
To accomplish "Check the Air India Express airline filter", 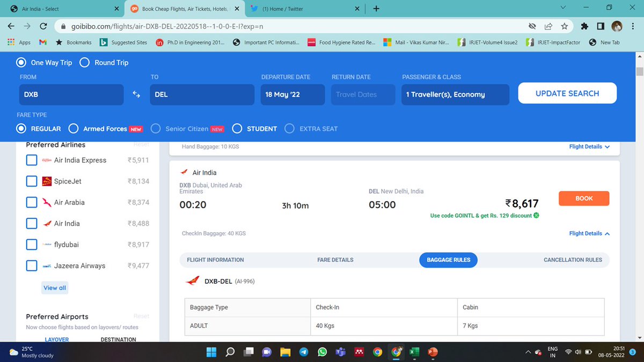I will click(x=32, y=160).
